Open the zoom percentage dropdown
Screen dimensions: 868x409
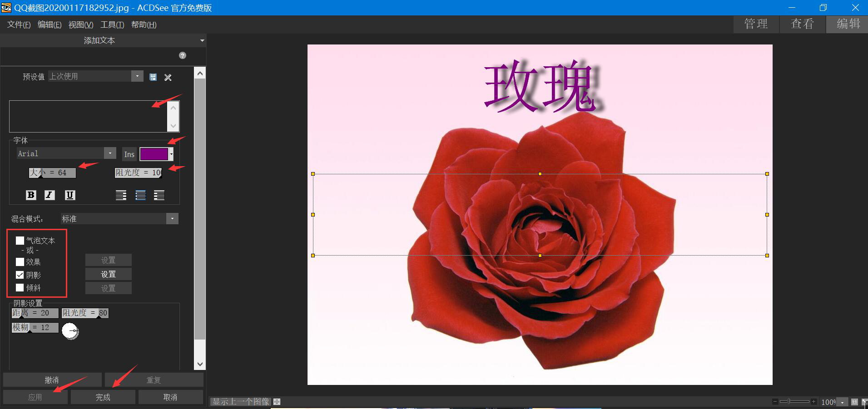tap(842, 402)
